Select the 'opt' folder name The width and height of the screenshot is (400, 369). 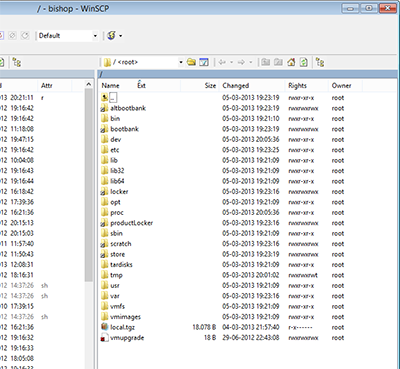(x=115, y=202)
